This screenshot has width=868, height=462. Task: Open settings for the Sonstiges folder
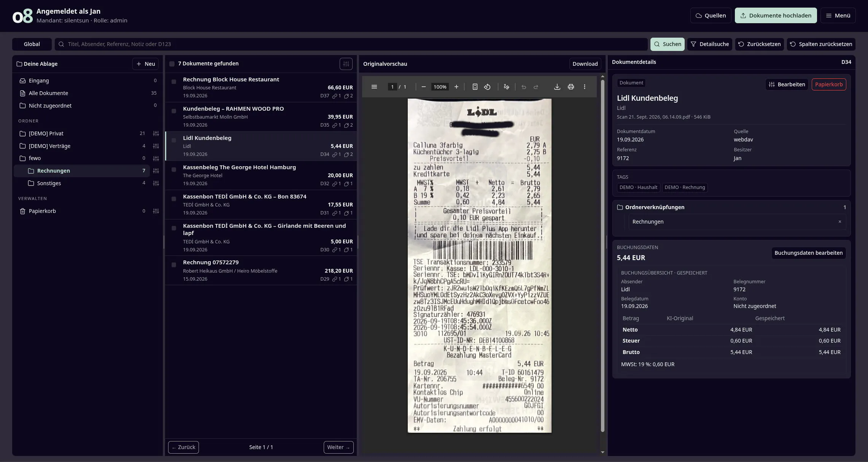pyautogui.click(x=156, y=183)
